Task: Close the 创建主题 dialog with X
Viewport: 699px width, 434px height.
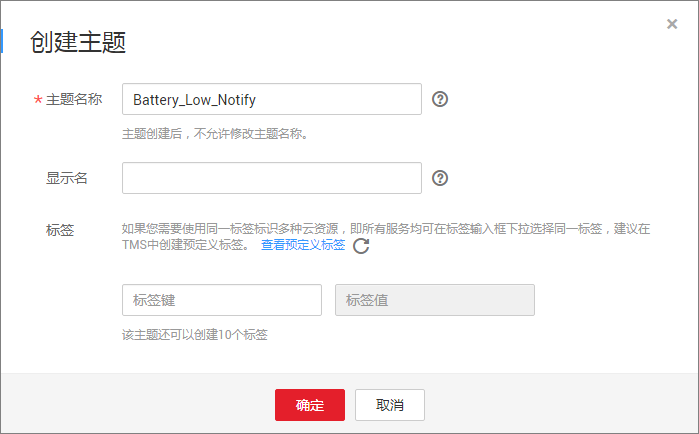Action: tap(672, 24)
